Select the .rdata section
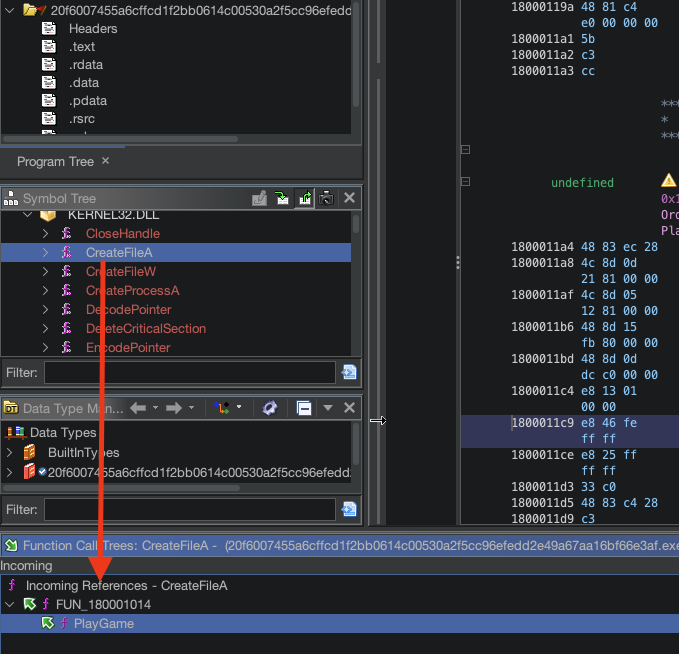The height and width of the screenshot is (654, 679). 86,65
